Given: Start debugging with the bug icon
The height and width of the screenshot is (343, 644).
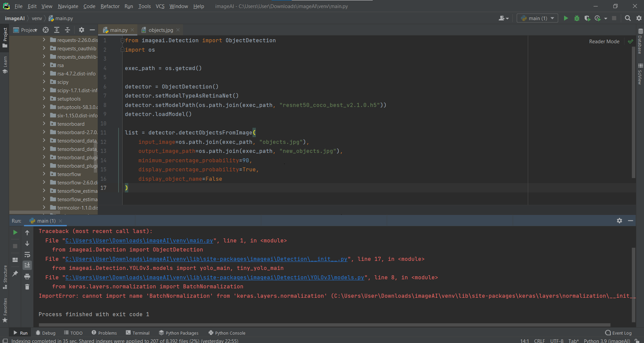Looking at the screenshot, I should point(577,18).
